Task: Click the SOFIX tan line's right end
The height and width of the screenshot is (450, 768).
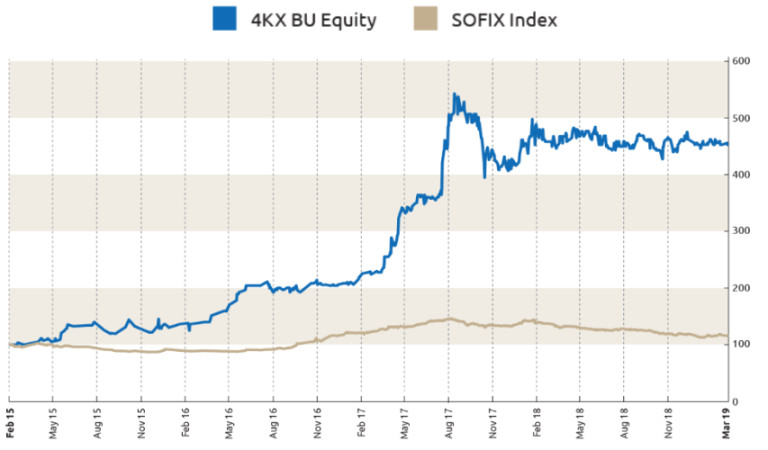Action: 725,336
